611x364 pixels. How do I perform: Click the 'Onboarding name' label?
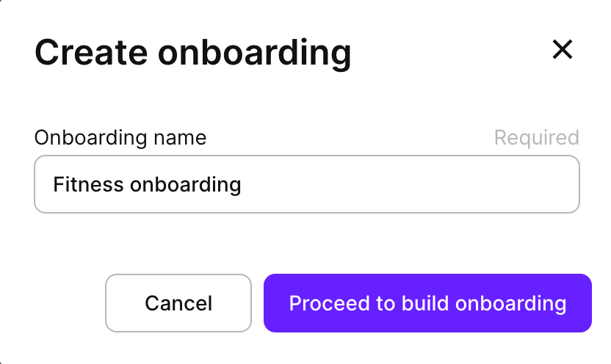120,137
